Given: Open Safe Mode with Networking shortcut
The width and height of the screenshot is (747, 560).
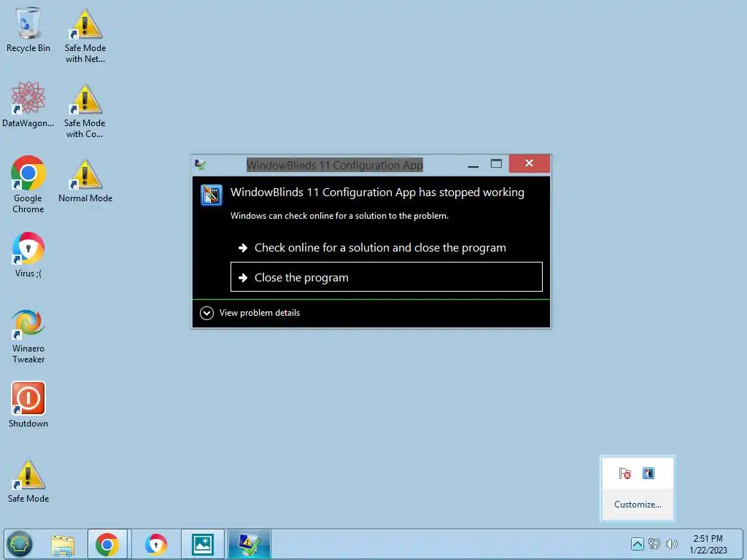Looking at the screenshot, I should tap(85, 36).
